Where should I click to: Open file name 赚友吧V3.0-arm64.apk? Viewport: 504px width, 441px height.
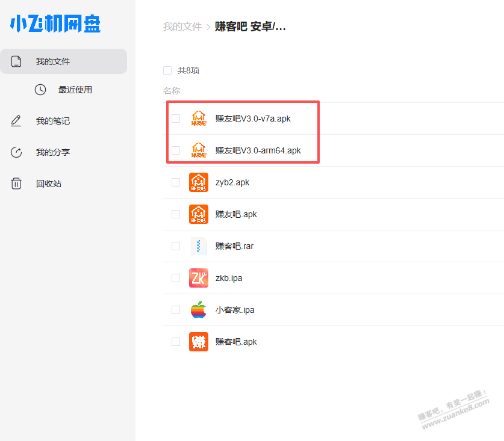point(258,150)
